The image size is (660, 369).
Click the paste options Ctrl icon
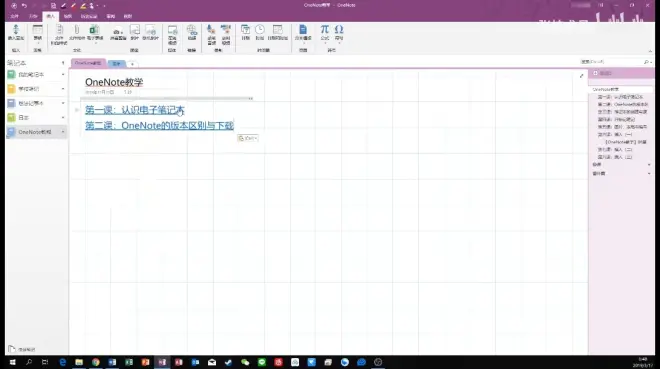[248, 138]
